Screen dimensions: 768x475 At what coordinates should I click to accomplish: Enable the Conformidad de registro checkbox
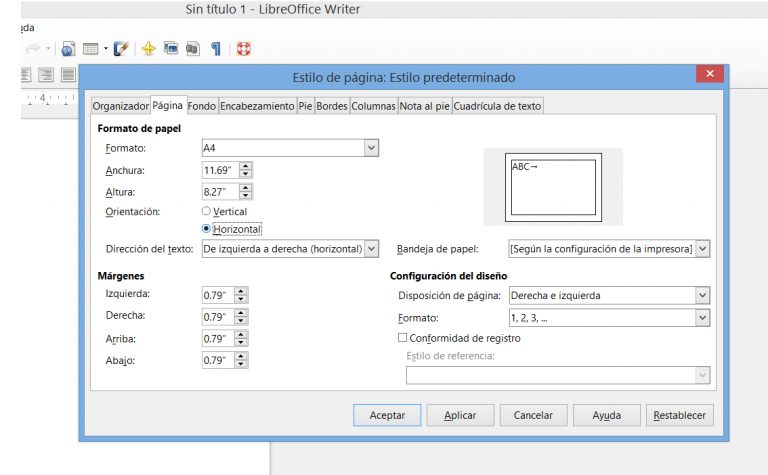point(403,337)
